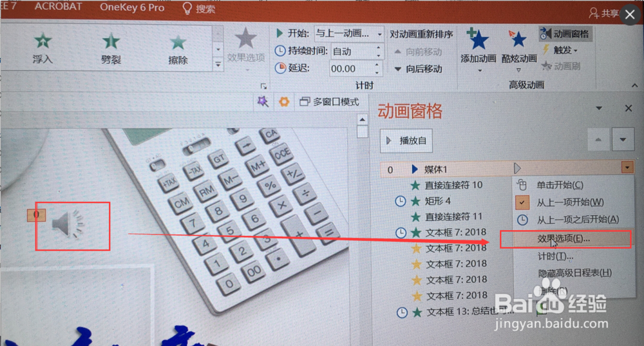Open the 触发 trigger dropdown
This screenshot has height=346, width=644.
click(561, 50)
